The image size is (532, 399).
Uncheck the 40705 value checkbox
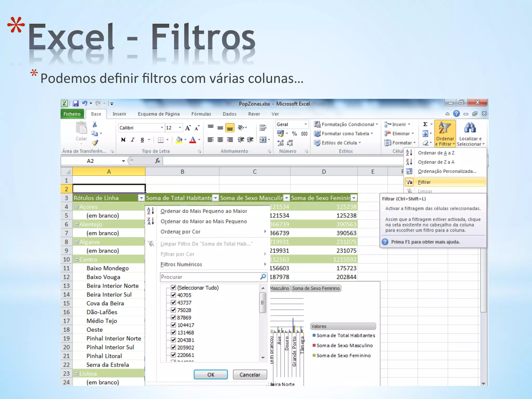click(174, 295)
